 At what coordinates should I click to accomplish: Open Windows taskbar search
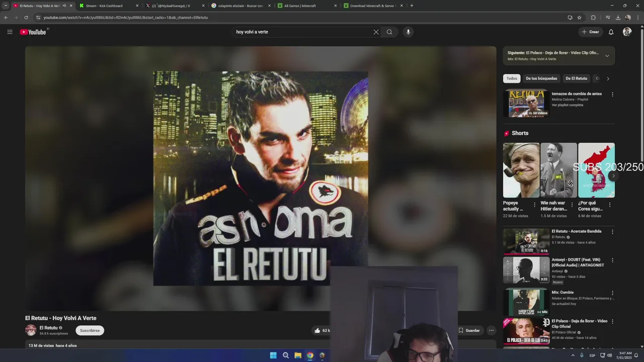pos(286,355)
